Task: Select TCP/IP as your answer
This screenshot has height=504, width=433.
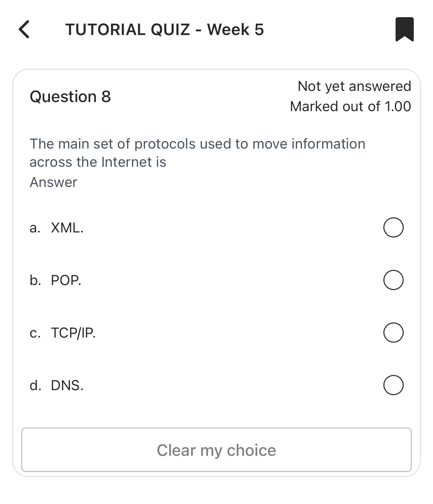Action: pyautogui.click(x=393, y=333)
